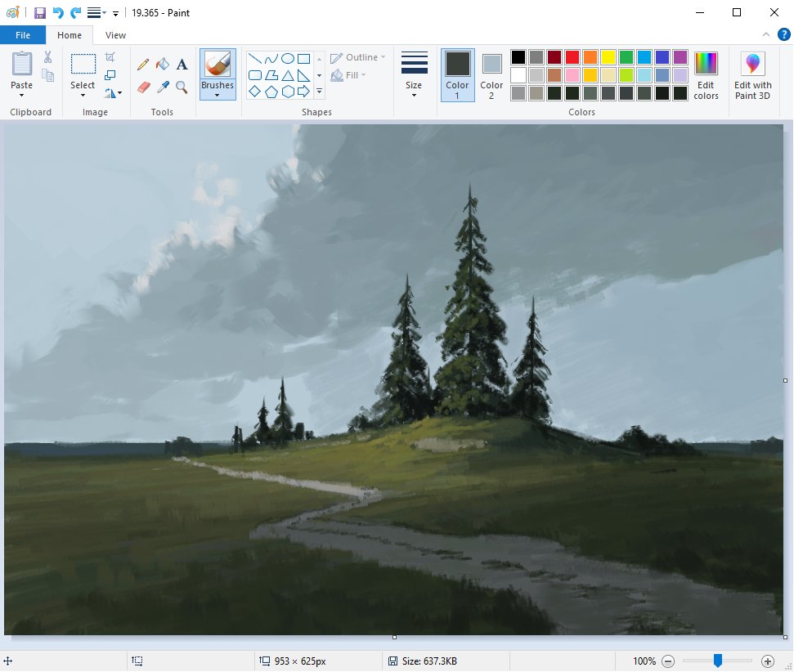Select the Magnifier tool

182,87
